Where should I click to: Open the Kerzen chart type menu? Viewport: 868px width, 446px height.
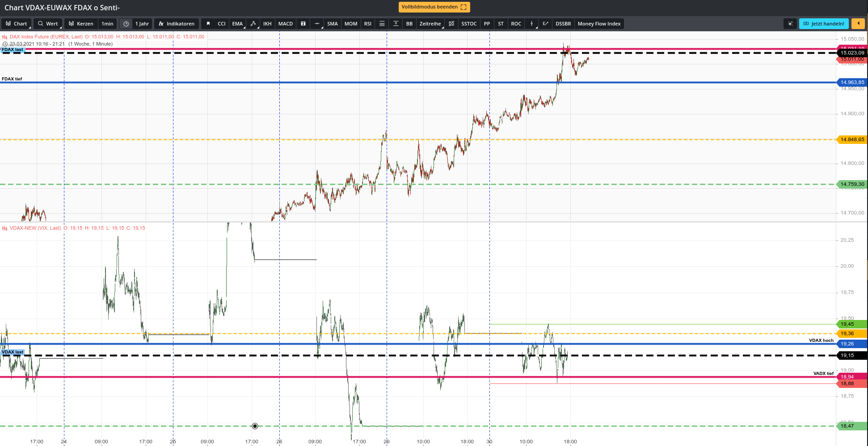point(81,24)
